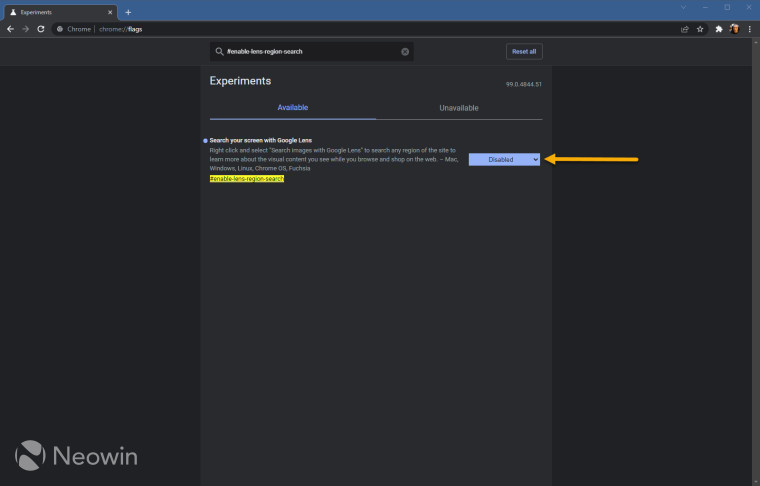Click the version number 99.0.4844.51
Viewport: 760px width, 486px height.
(523, 84)
